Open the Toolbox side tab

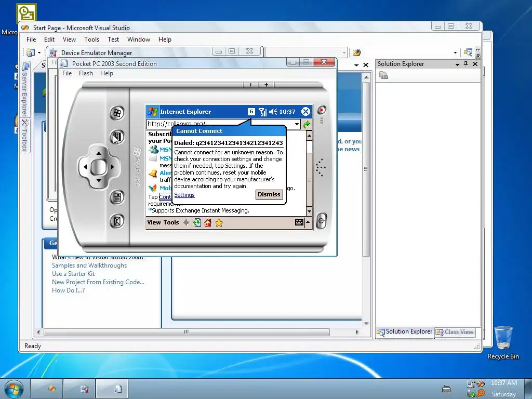click(x=24, y=136)
